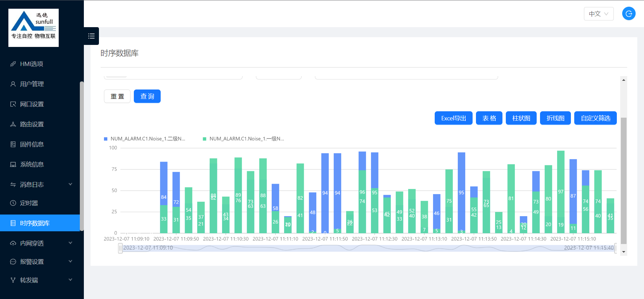Click the 路由设置 network icon
The width and height of the screenshot is (644, 299).
point(13,124)
